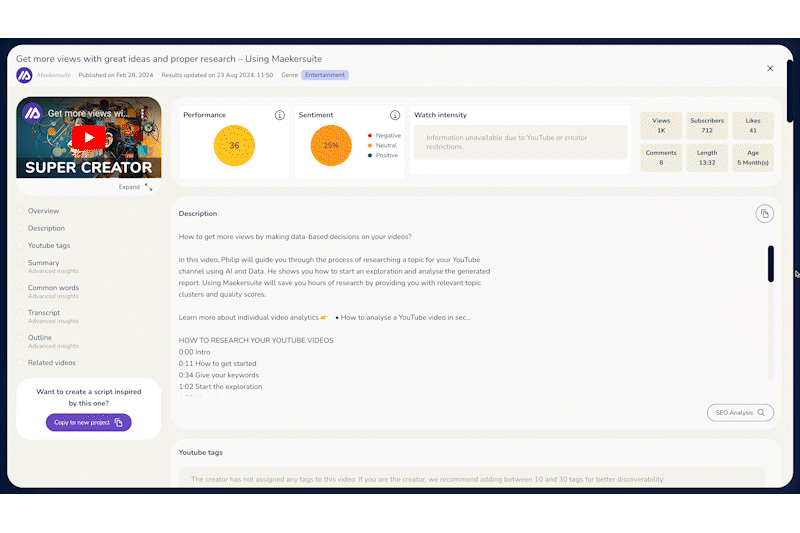The height and width of the screenshot is (533, 800).
Task: Copy the description with the clipboard icon
Action: tap(764, 214)
